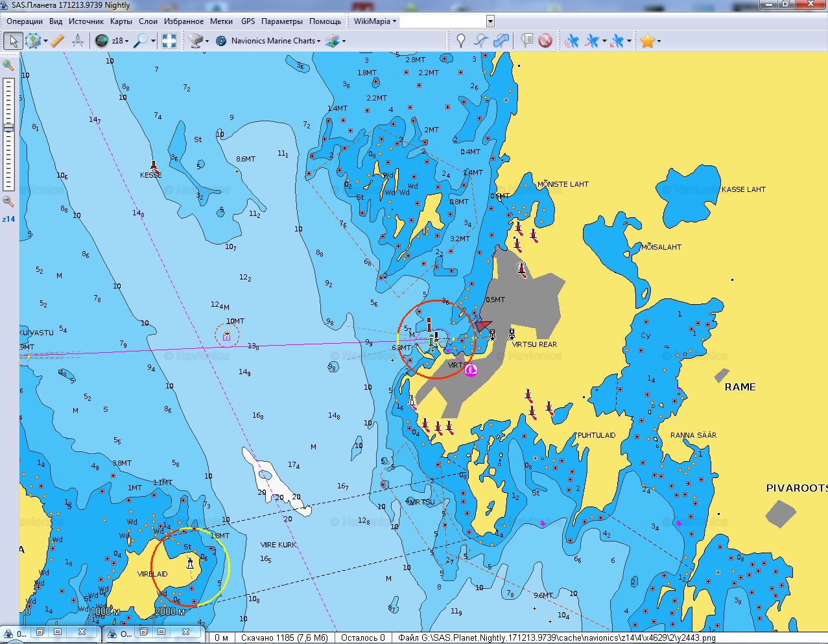The image size is (828, 644).
Task: Switch map to full screen mode
Action: [x=169, y=41]
